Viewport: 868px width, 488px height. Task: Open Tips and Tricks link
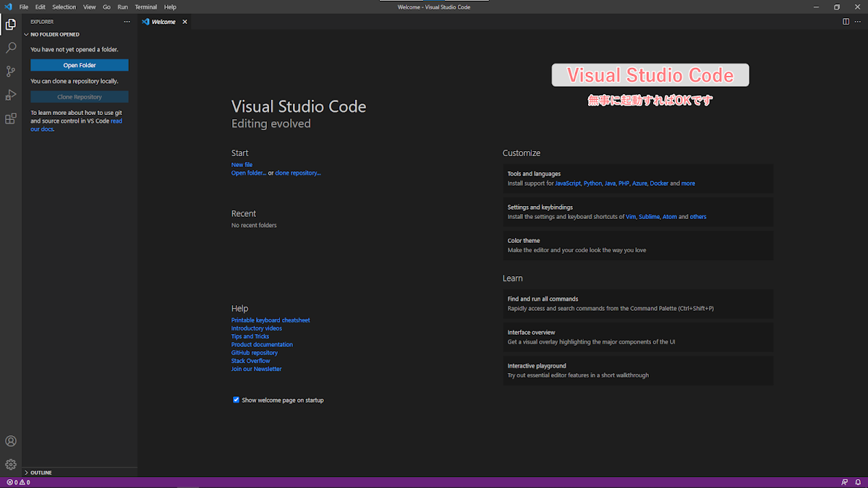250,336
